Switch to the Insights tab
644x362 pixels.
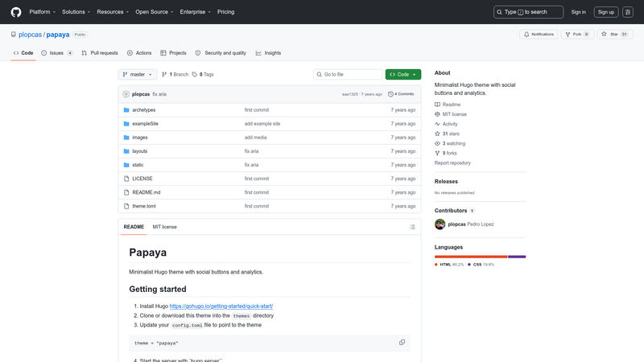pos(268,53)
